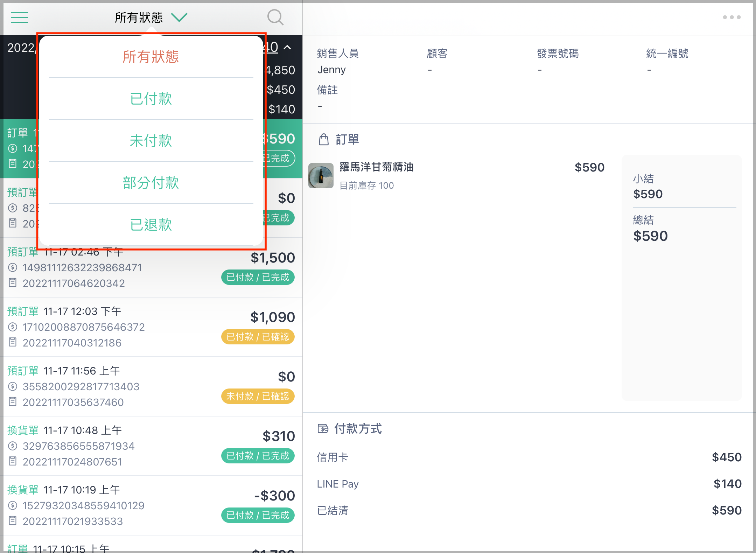Open the order search
This screenshot has width=756, height=553.
point(275,17)
